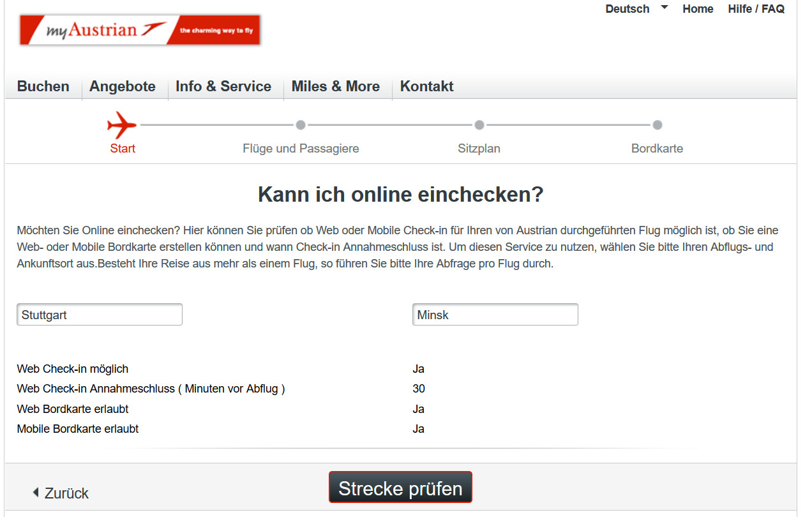Open the Angebote menu

(123, 87)
